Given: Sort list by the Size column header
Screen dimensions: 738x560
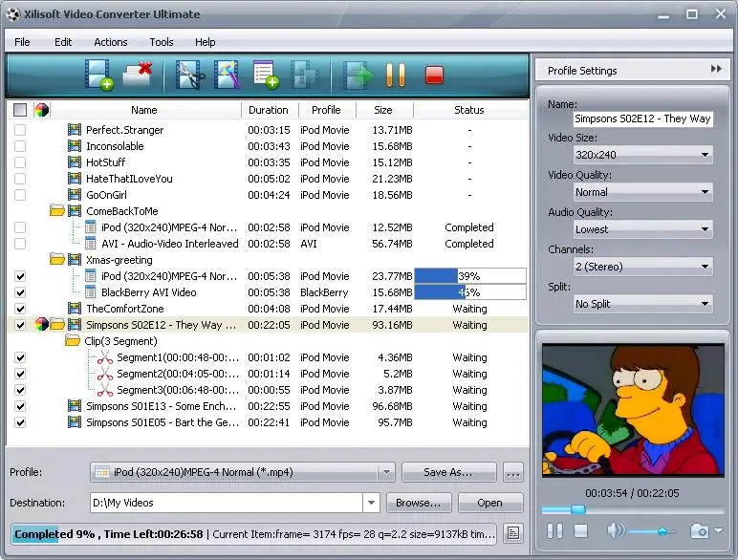Looking at the screenshot, I should [x=384, y=110].
